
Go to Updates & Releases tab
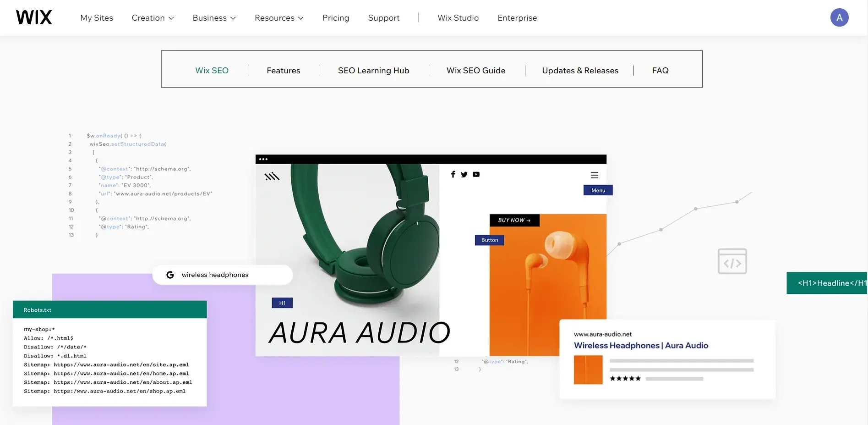coord(580,71)
